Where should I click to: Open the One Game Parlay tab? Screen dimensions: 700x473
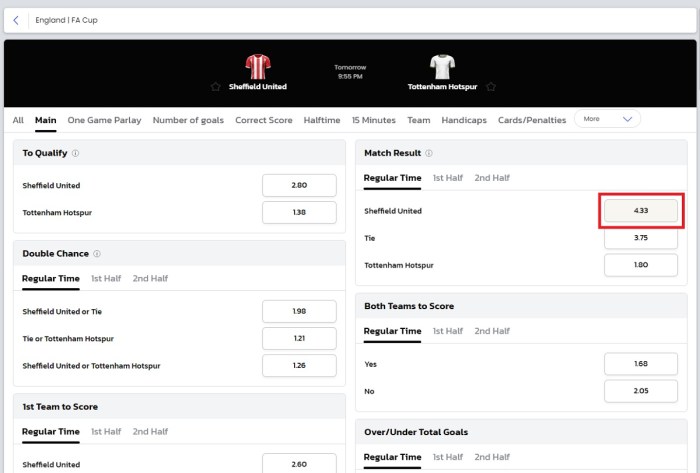coord(104,120)
